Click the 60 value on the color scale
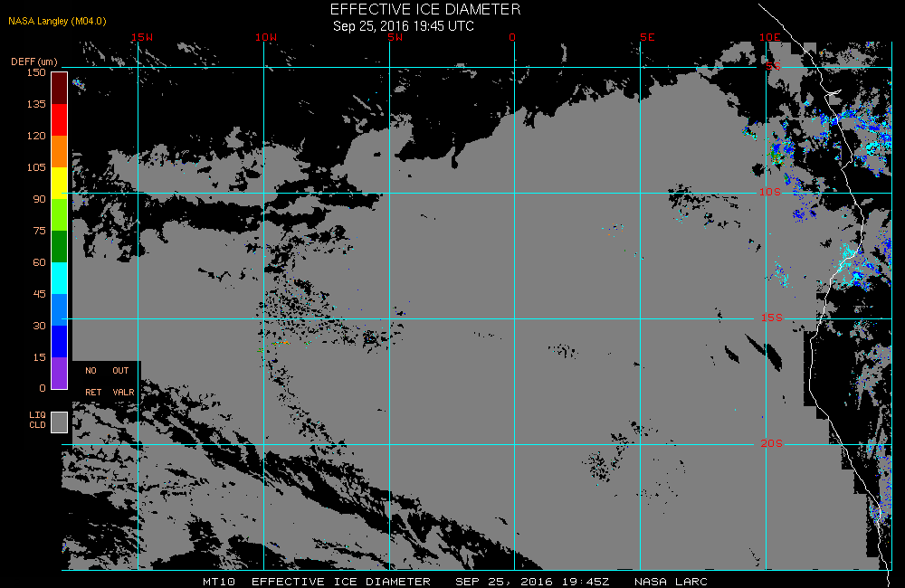The image size is (905, 588). coord(39,263)
